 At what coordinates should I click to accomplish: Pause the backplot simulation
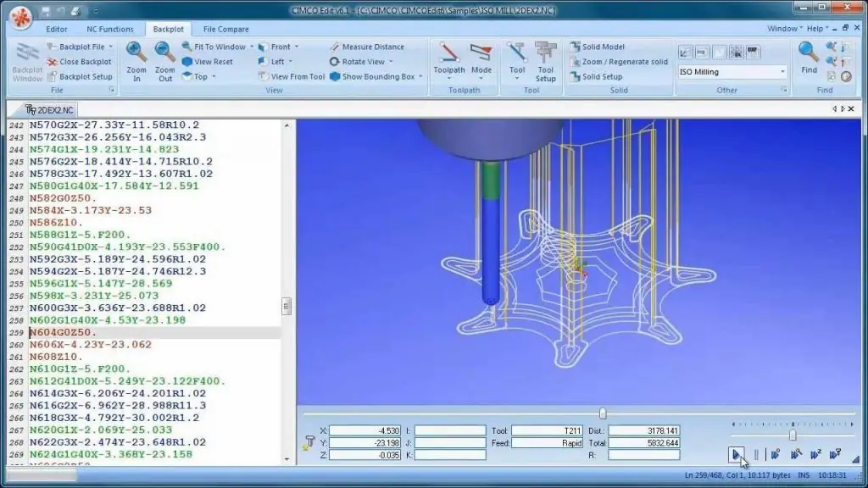(x=756, y=455)
